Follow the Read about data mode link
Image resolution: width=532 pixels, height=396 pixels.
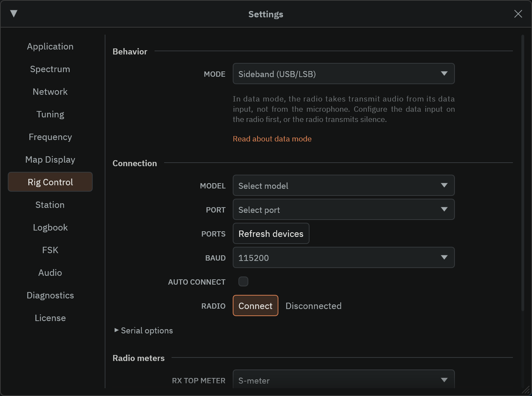coord(272,139)
